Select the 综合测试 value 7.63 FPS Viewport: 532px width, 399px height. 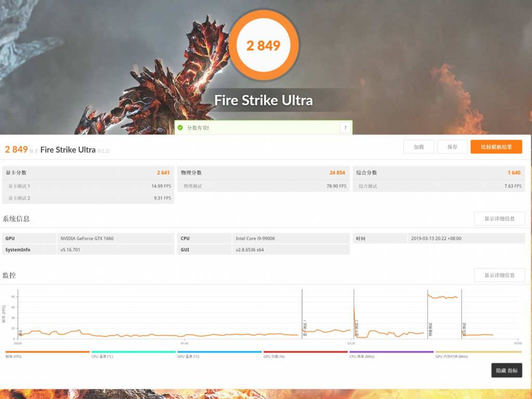coord(513,187)
